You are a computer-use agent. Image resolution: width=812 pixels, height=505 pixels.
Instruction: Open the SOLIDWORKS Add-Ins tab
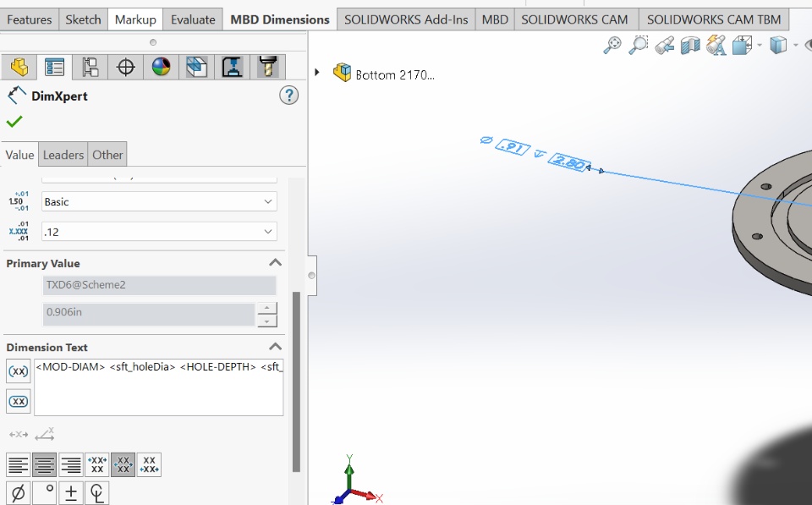(x=406, y=19)
